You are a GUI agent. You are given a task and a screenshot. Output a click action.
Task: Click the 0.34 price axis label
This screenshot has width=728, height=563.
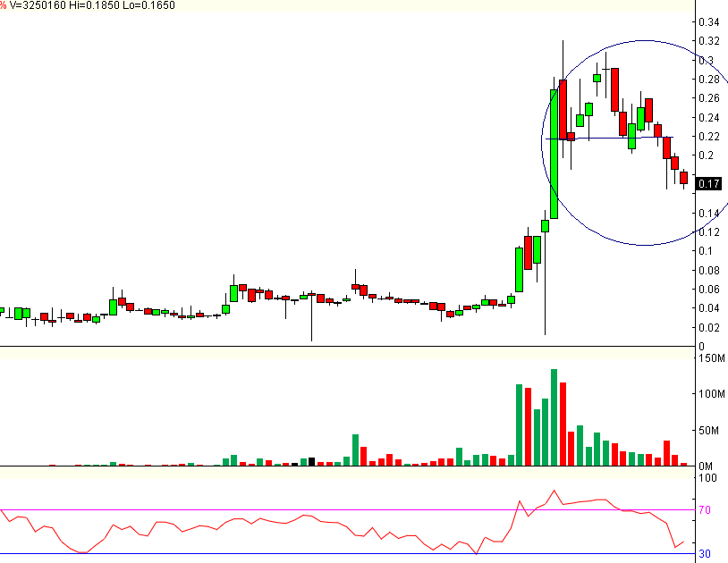(709, 21)
